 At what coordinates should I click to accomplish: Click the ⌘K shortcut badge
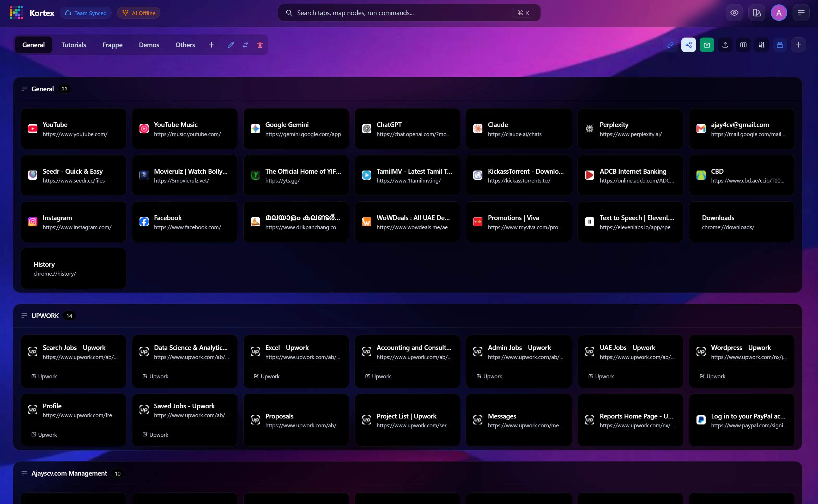click(523, 13)
